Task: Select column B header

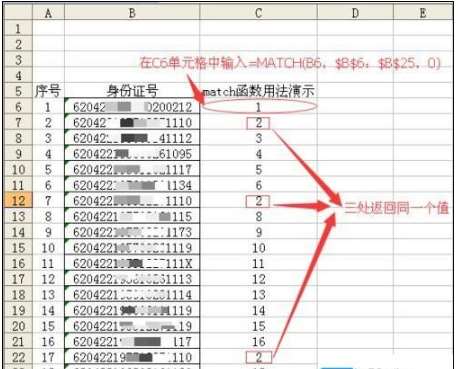Action: (x=132, y=13)
